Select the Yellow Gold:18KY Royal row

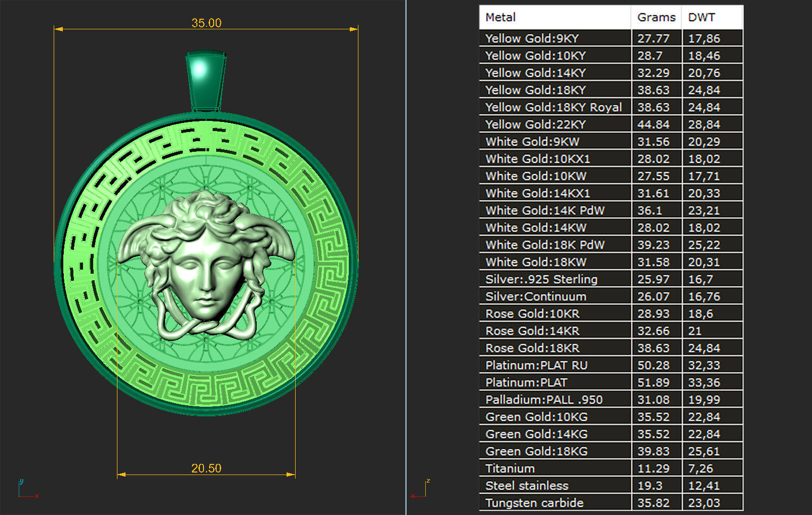point(611,107)
